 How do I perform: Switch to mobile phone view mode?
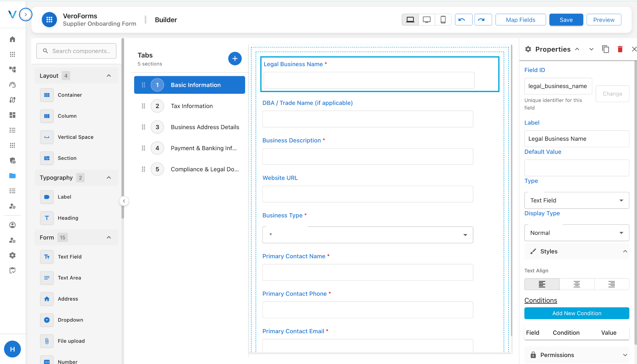click(443, 20)
